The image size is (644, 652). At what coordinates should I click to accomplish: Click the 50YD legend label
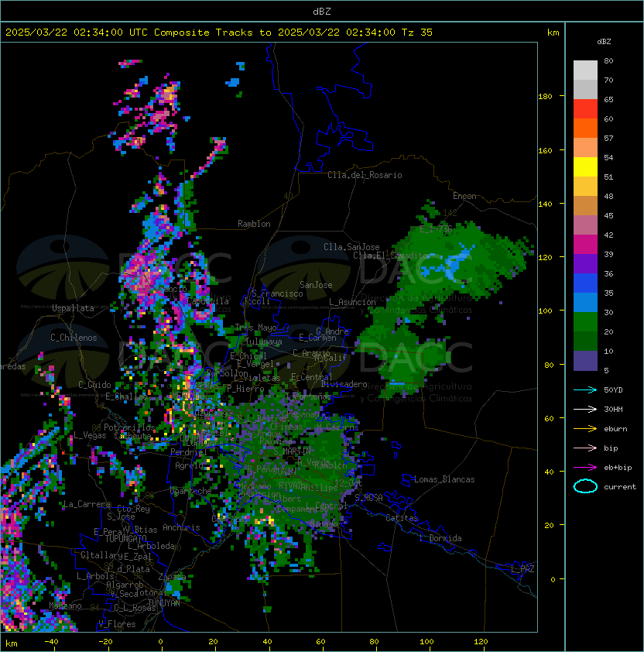(613, 389)
